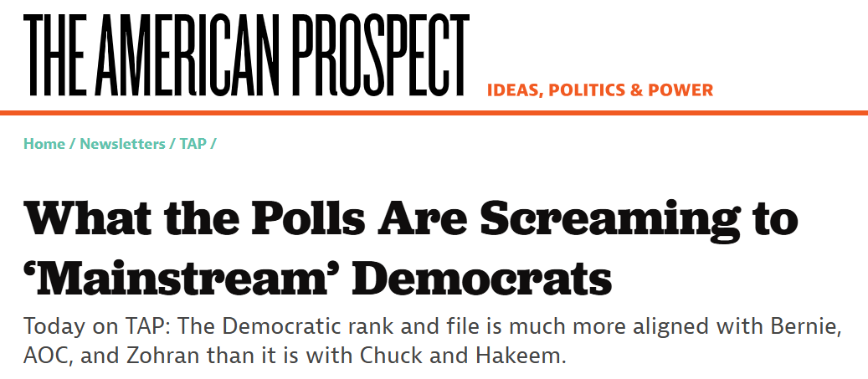Screen dimensions: 868x379
Task: Click the orange divider line under the masthead
Action: 434,114
